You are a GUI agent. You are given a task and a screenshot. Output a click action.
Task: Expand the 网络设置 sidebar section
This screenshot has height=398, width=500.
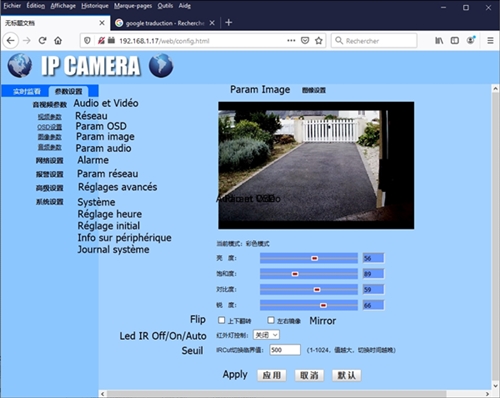pos(50,161)
